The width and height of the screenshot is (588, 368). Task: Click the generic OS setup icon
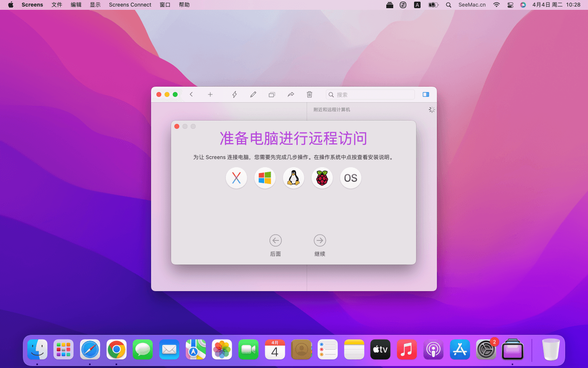[x=351, y=178]
